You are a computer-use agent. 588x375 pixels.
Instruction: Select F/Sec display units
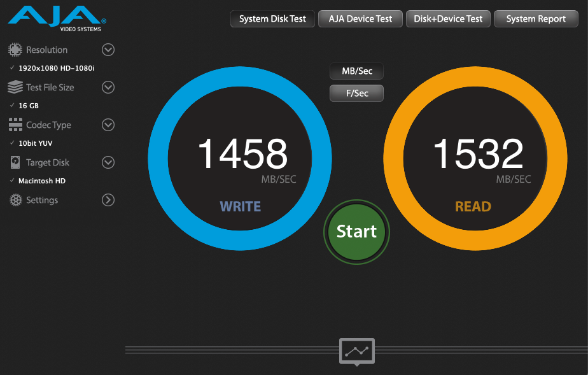(x=356, y=94)
